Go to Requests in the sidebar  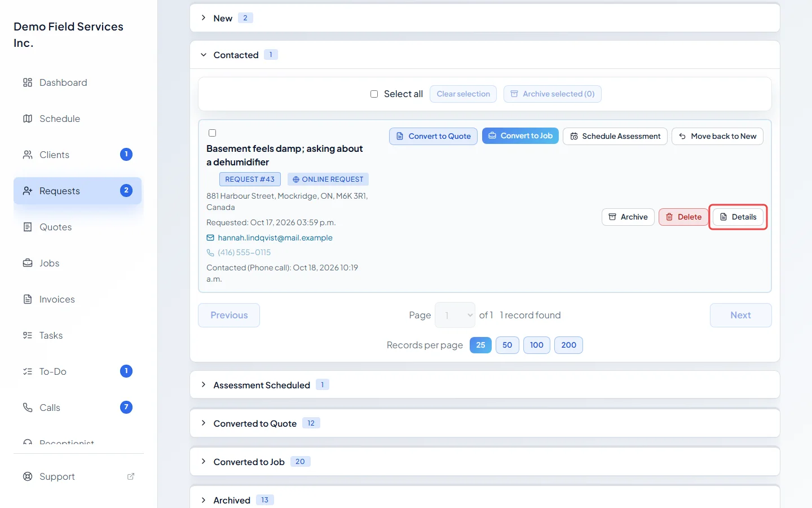78,191
